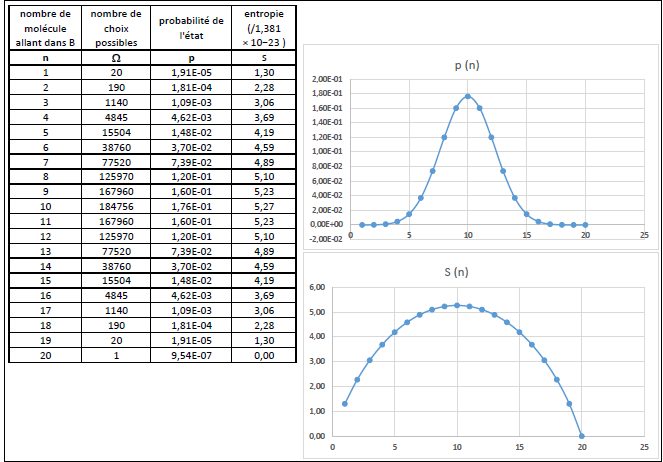
Task: Select the entropy cell 0,00 in row 20
Action: [x=262, y=355]
